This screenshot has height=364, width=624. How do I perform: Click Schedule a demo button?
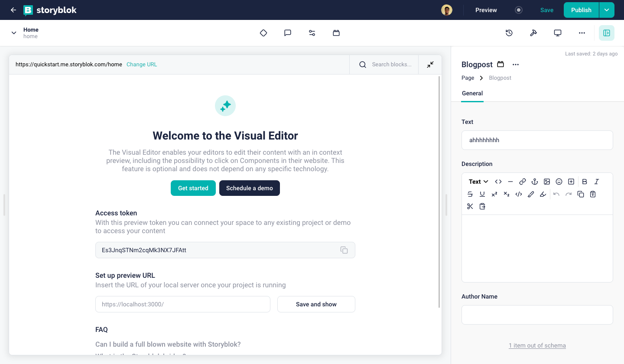(250, 188)
